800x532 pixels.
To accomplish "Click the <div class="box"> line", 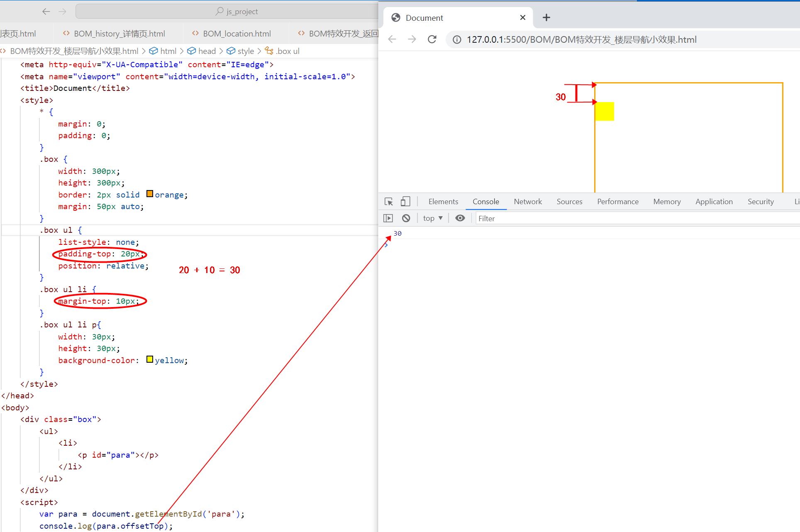I will [x=61, y=419].
